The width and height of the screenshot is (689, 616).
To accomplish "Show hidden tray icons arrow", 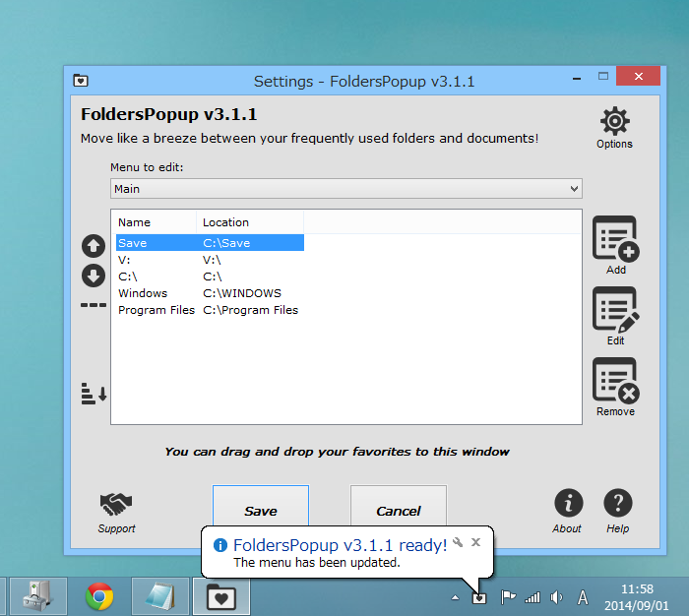I will pos(455,597).
